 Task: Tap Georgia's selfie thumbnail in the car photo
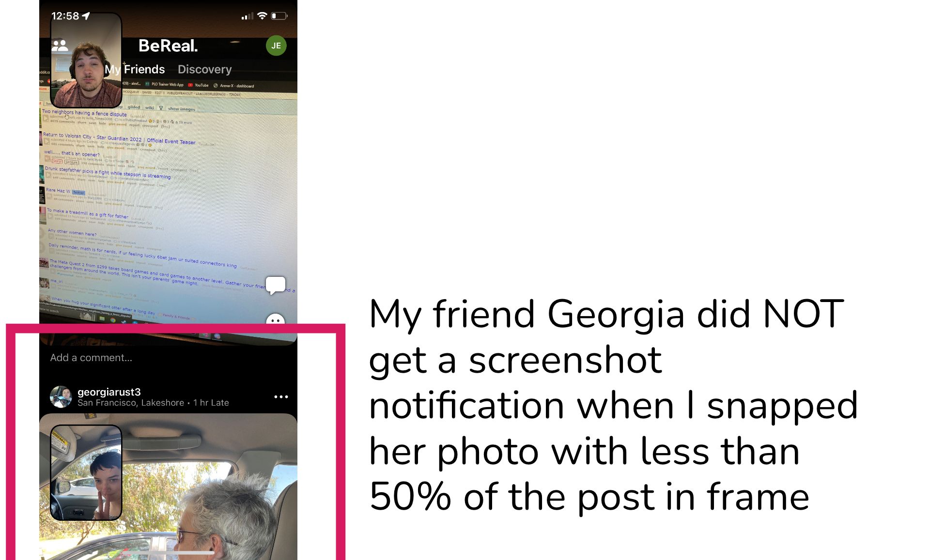[x=86, y=472]
